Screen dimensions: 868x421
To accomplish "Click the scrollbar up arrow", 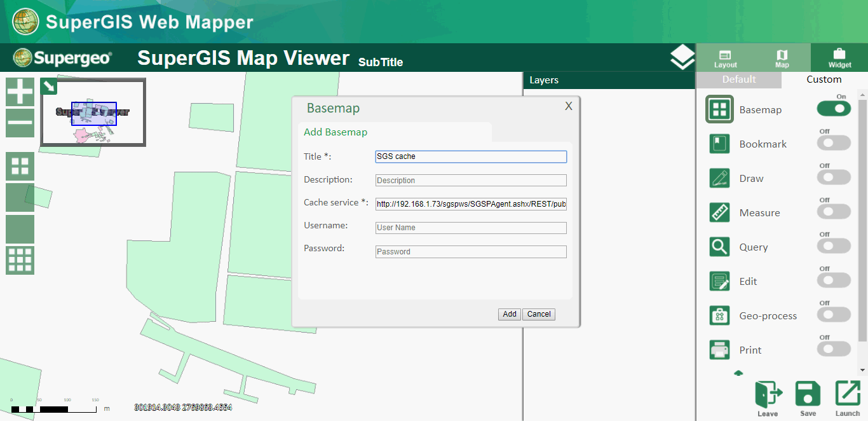I will [x=862, y=93].
